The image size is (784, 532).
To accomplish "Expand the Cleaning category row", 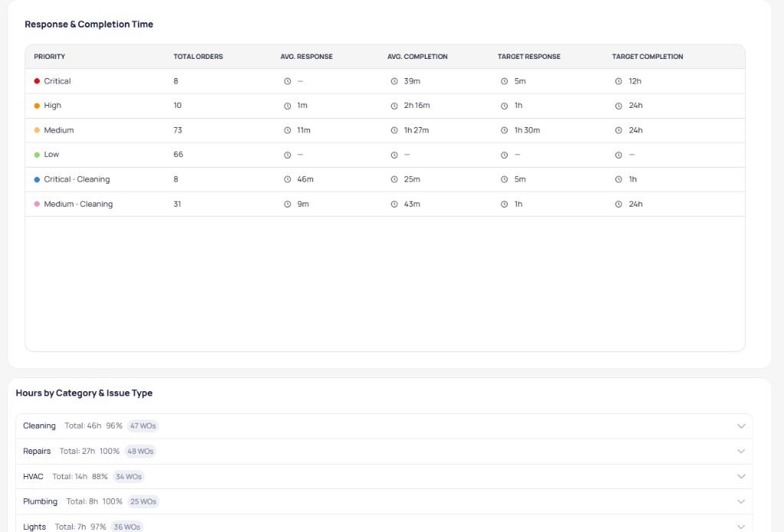I will pos(384,426).
